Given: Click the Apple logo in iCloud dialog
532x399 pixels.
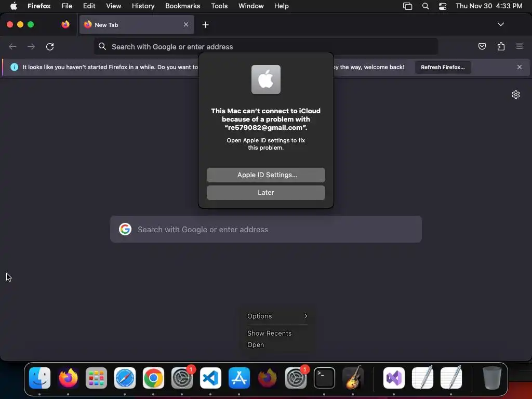Looking at the screenshot, I should pos(265,79).
